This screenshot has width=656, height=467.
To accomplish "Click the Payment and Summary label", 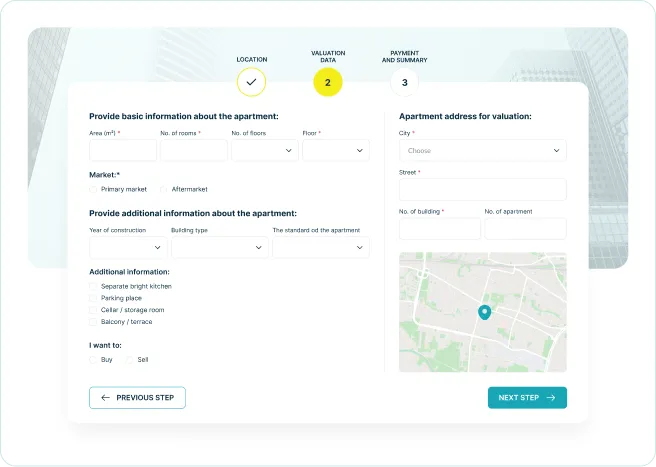I will [x=405, y=56].
